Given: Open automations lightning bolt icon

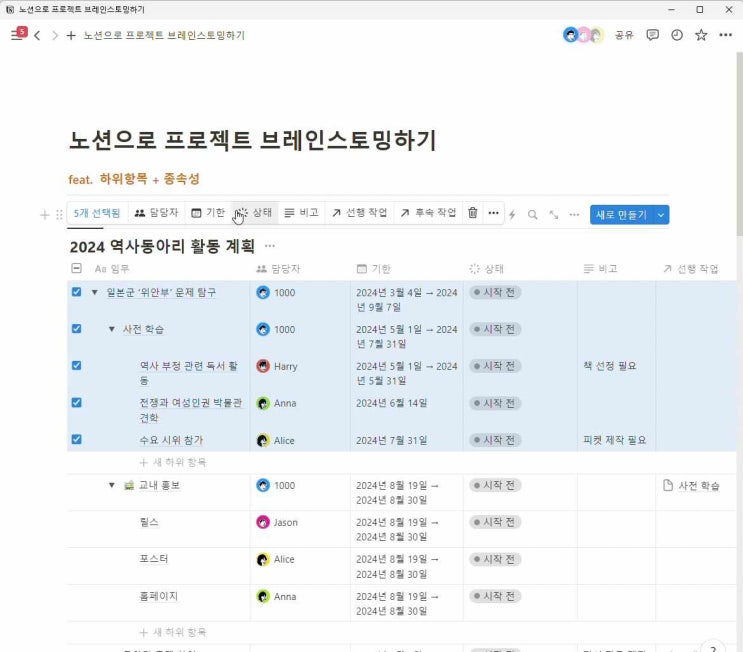Looking at the screenshot, I should (512, 215).
